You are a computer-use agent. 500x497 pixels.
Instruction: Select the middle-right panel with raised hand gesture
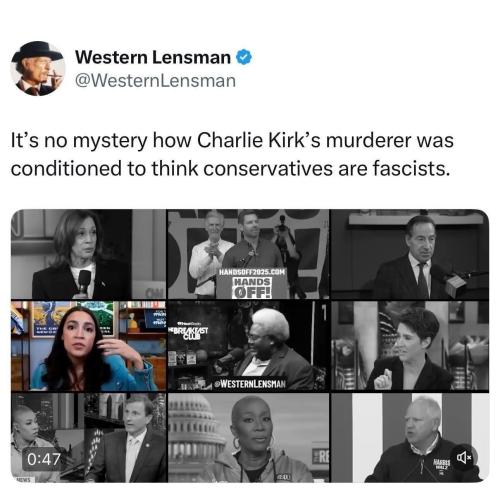click(x=410, y=346)
